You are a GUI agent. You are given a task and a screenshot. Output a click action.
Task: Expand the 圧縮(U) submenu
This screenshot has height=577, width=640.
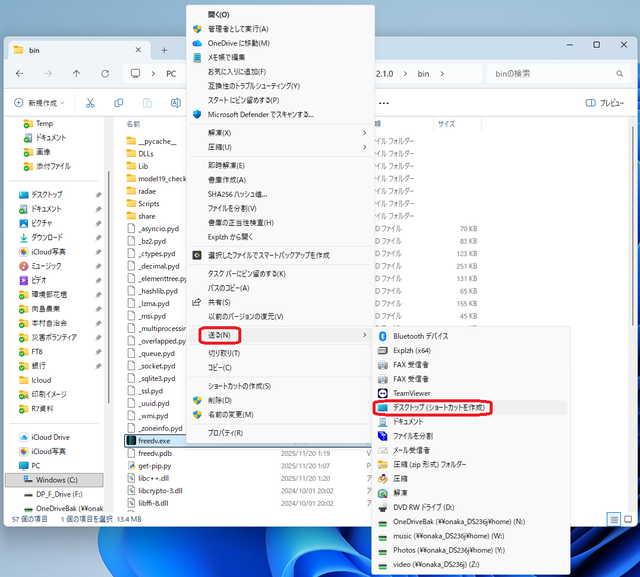(280, 147)
